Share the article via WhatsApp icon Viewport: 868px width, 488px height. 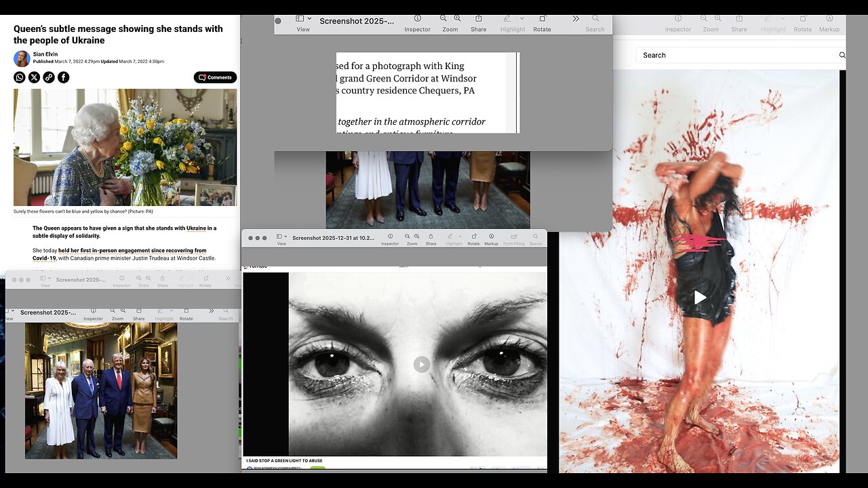click(x=20, y=77)
